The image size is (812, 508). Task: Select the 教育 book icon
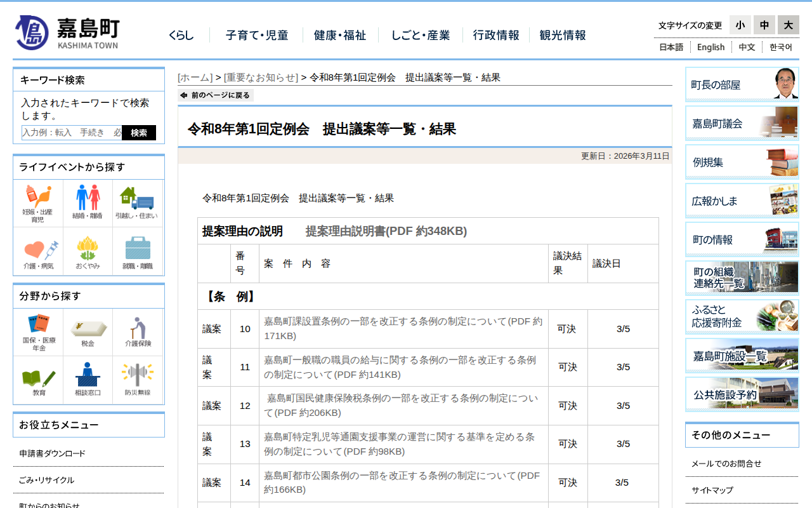pos(38,380)
